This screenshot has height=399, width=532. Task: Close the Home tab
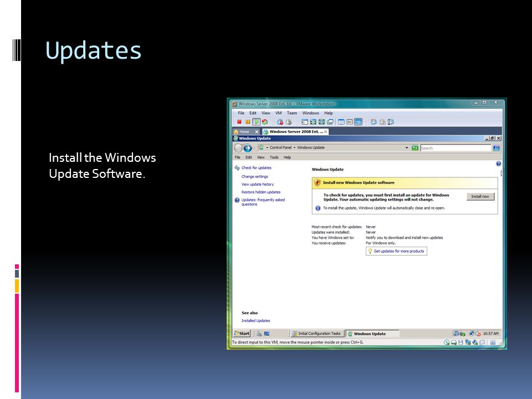coord(257,132)
